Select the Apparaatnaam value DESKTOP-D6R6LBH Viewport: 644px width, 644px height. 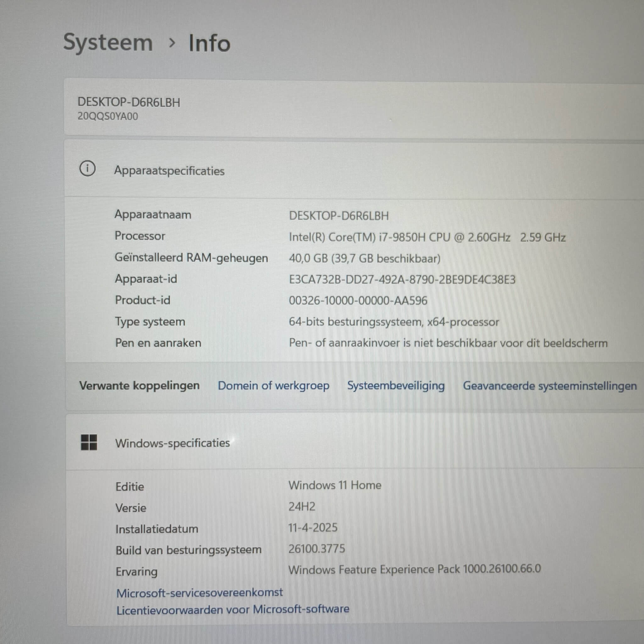click(339, 216)
